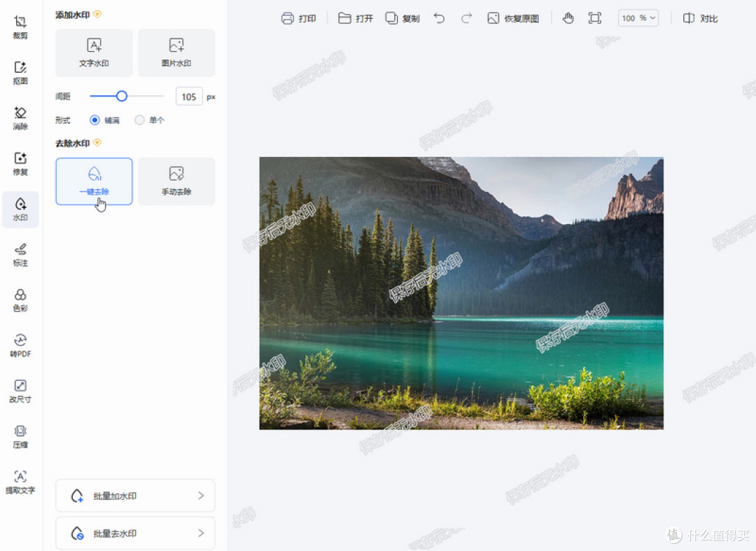
Task: Open the 提取文字 text extraction tool
Action: [20, 482]
